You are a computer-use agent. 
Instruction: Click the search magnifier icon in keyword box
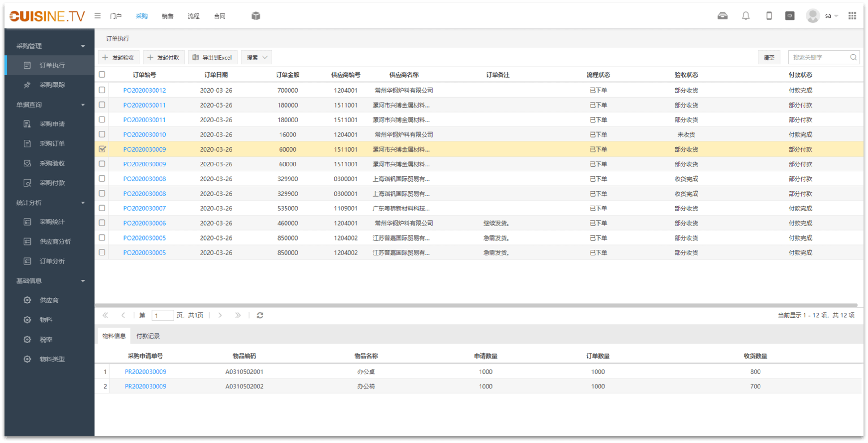point(853,57)
